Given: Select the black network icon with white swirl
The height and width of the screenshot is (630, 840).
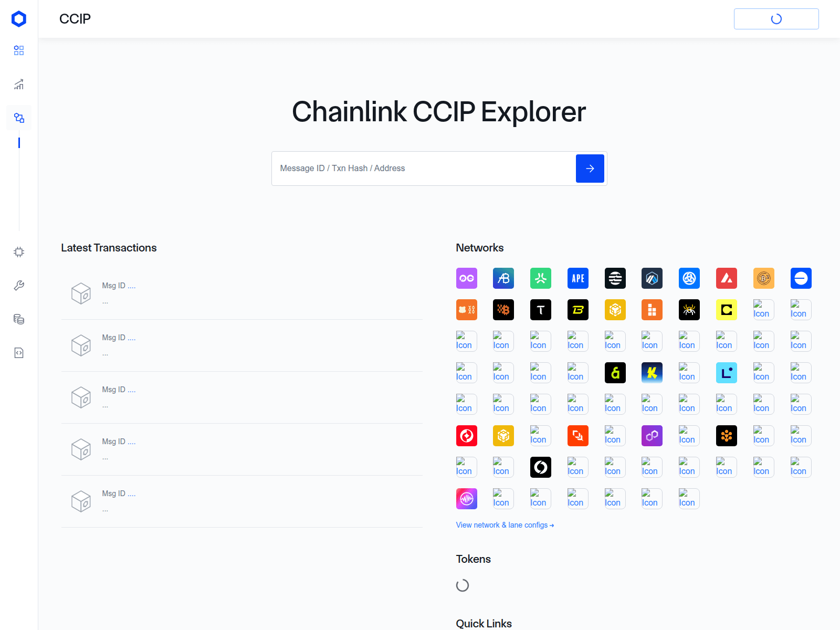Looking at the screenshot, I should (541, 467).
